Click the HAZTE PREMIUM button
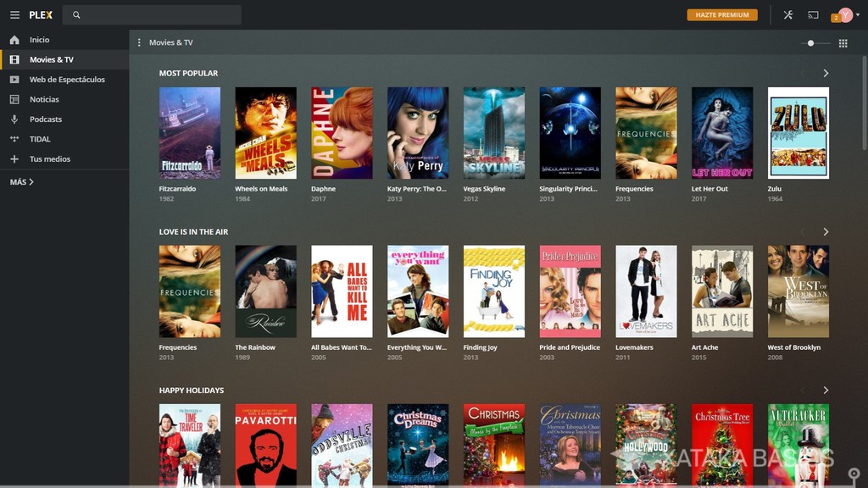The height and width of the screenshot is (488, 868). point(721,14)
